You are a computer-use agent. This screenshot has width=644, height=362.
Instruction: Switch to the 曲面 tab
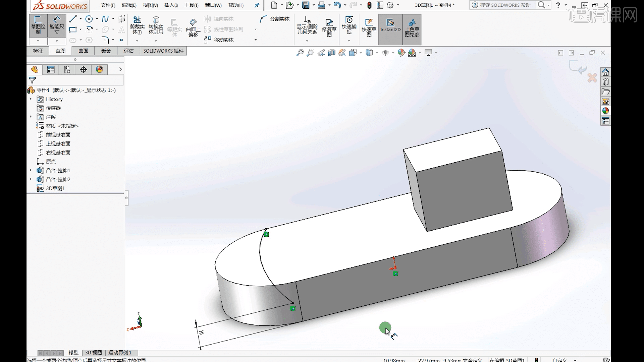click(x=83, y=51)
